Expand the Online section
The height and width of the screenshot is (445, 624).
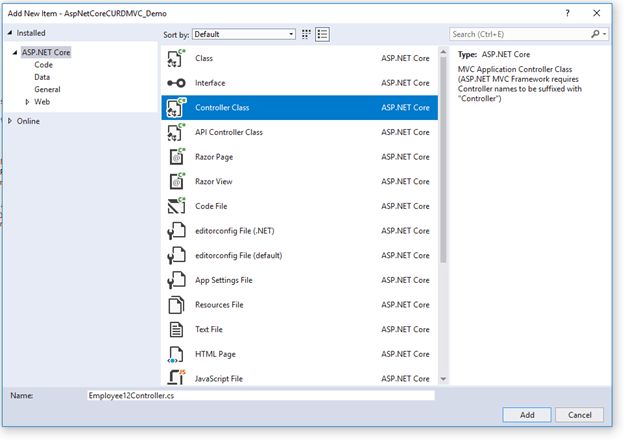tap(10, 121)
